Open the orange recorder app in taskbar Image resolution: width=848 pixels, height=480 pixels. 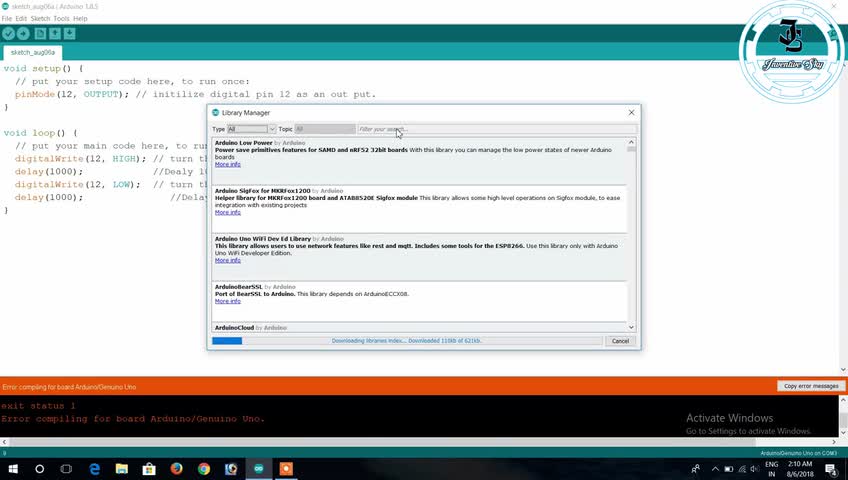(x=286, y=469)
